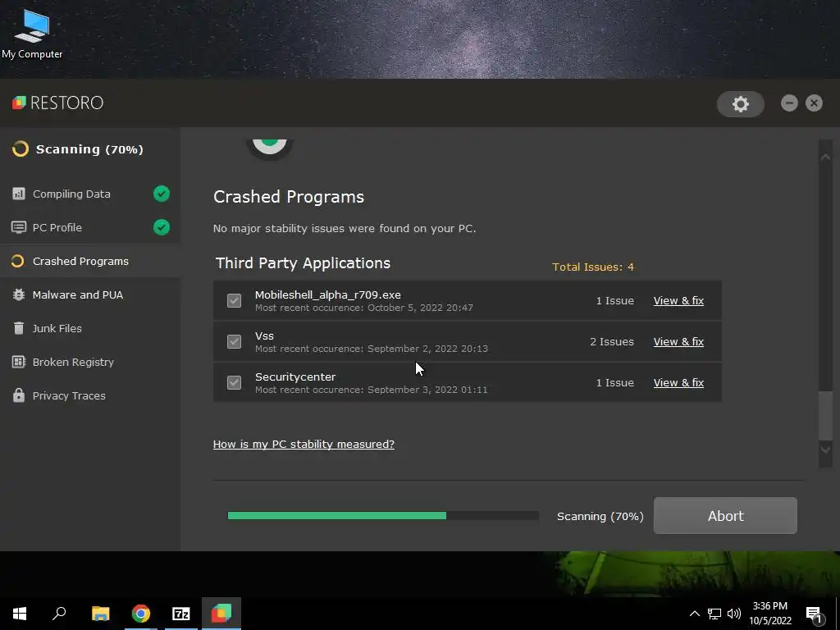Viewport: 840px width, 630px height.
Task: Open the Windows Start menu
Action: tap(20, 614)
